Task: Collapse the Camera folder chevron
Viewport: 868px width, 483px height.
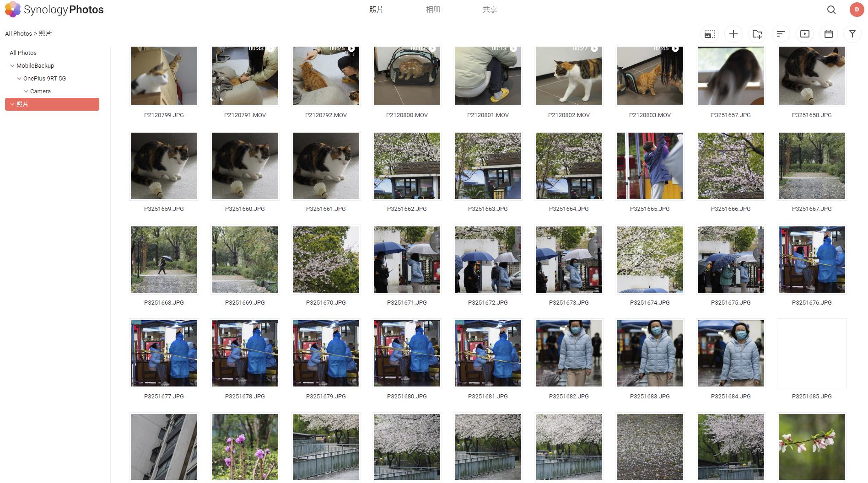Action: click(26, 91)
